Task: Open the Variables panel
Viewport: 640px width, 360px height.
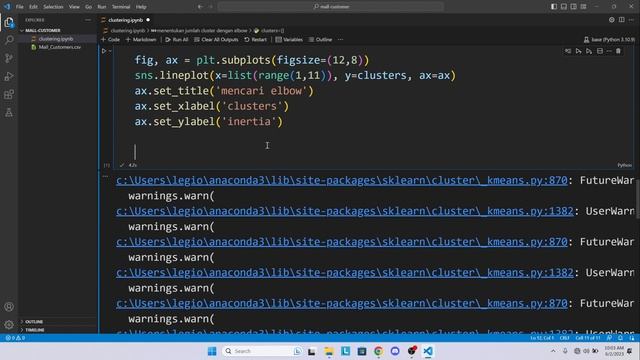Action: (x=289, y=40)
